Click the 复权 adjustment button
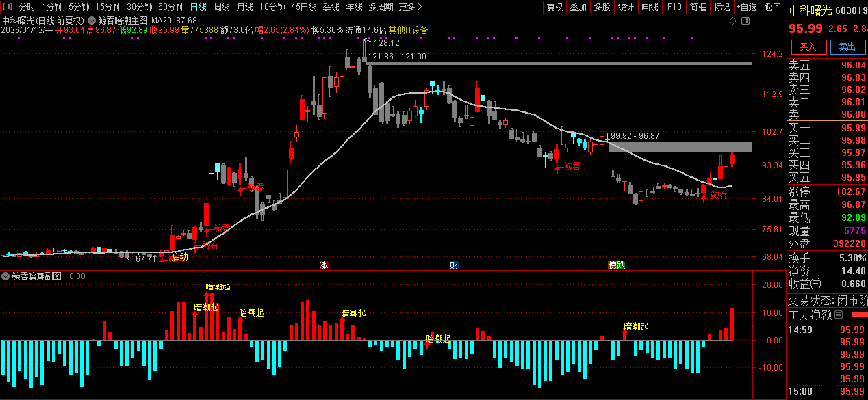This screenshot has width=868, height=400. (555, 7)
